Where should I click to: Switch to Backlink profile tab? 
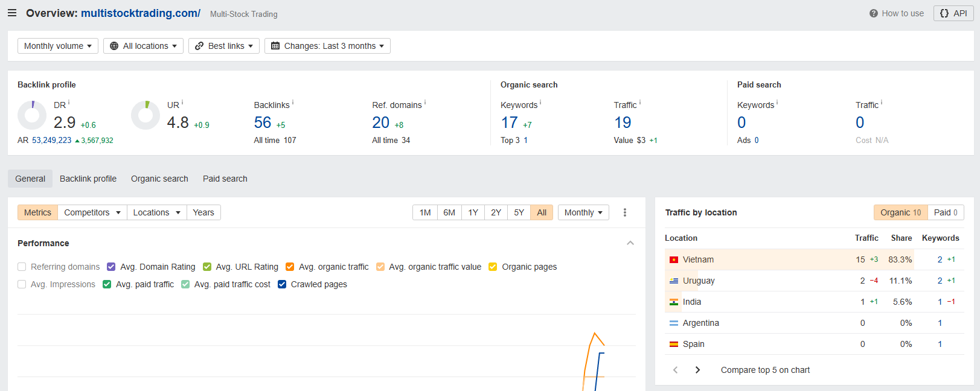click(x=88, y=179)
